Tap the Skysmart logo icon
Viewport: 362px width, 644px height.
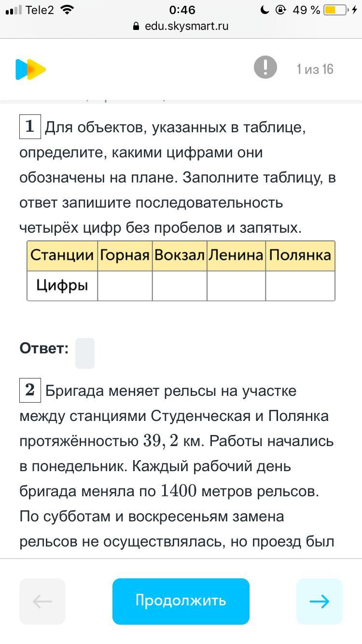point(30,70)
